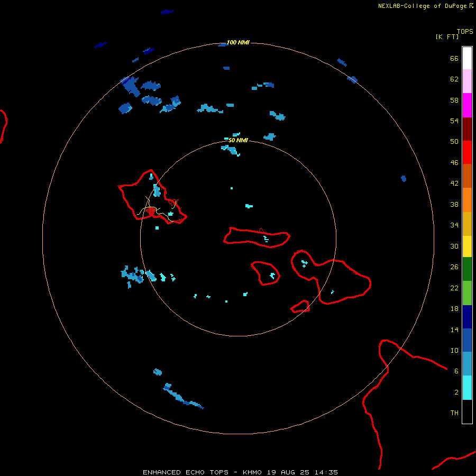Click the 14:35 timestamp

point(326,472)
